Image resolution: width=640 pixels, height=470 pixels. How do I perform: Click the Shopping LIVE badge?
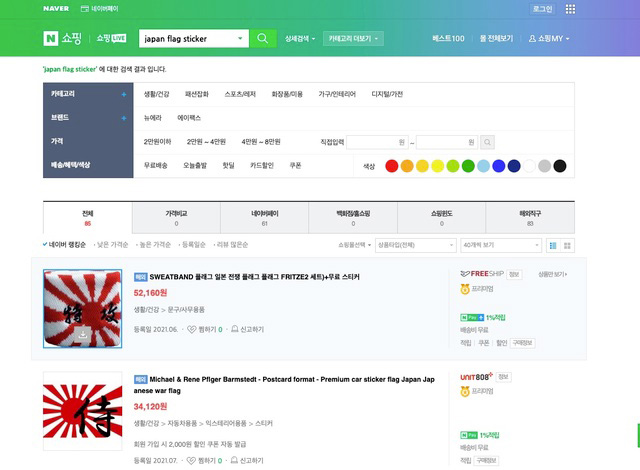click(110, 39)
